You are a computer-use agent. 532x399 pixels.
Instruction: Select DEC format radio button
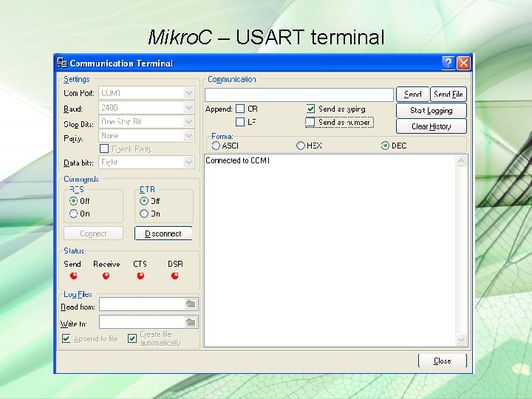click(385, 146)
